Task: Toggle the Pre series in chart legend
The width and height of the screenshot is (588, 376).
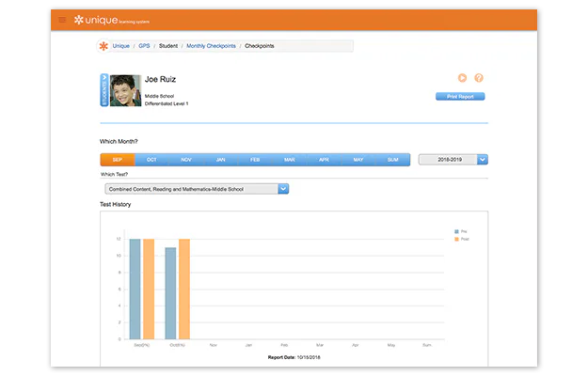Action: pyautogui.click(x=460, y=231)
